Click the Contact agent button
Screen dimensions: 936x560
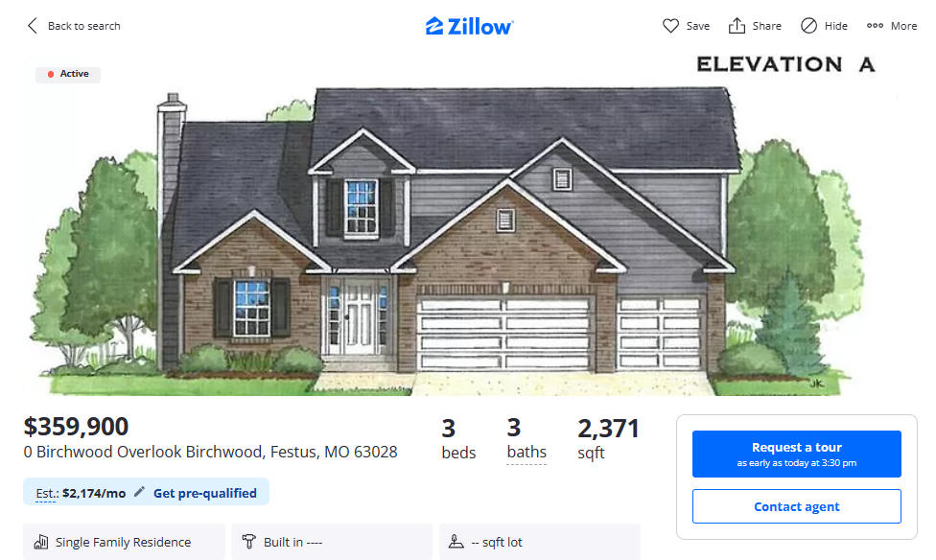click(796, 506)
